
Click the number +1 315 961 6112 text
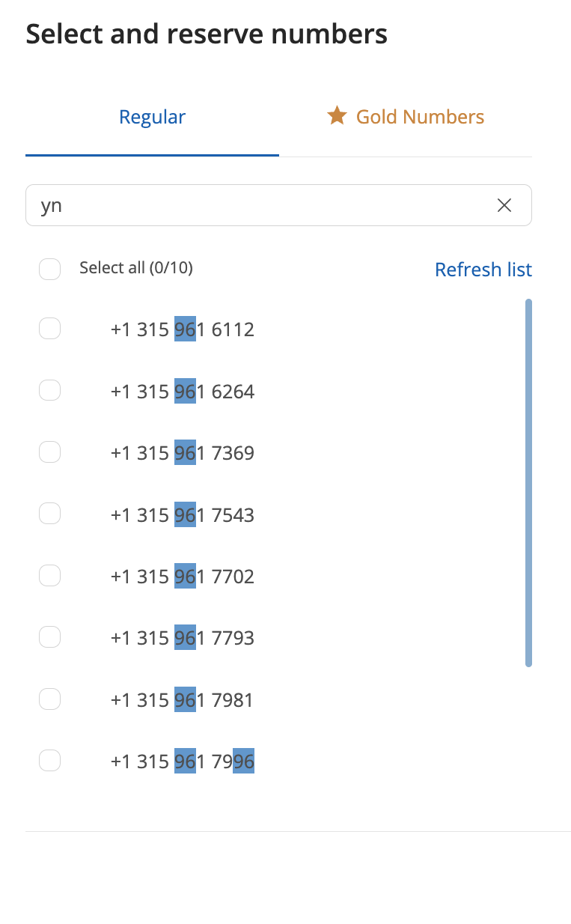click(183, 329)
